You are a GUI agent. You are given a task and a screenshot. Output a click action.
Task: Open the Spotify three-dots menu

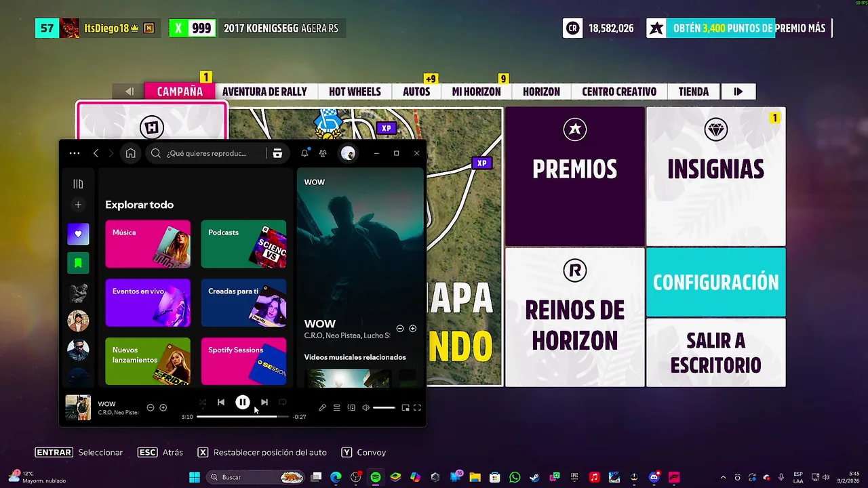(75, 153)
